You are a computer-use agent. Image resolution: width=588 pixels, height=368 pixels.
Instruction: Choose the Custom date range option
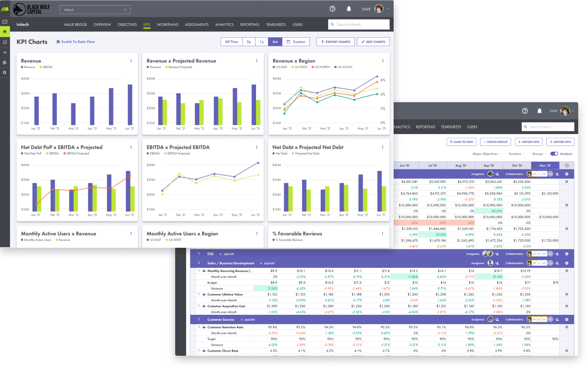click(296, 42)
